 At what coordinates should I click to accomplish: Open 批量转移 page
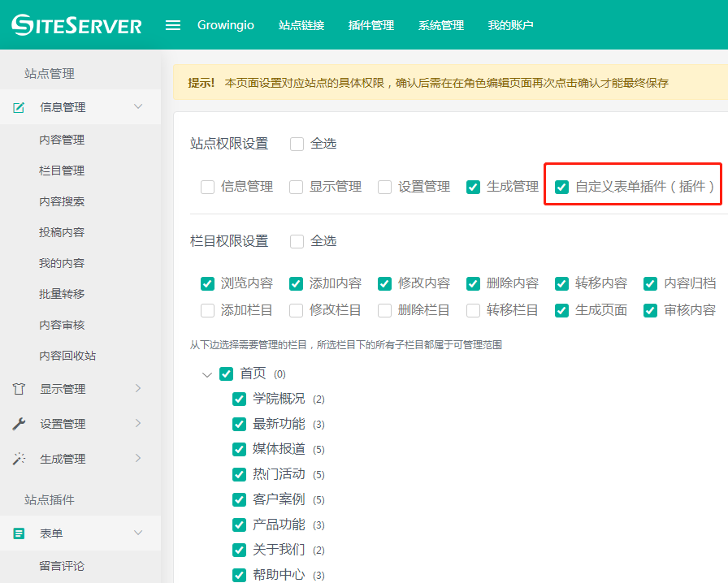click(x=62, y=294)
